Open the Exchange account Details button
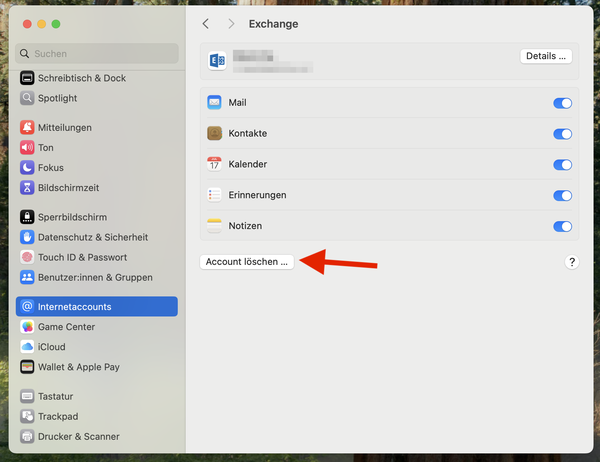 pos(546,56)
